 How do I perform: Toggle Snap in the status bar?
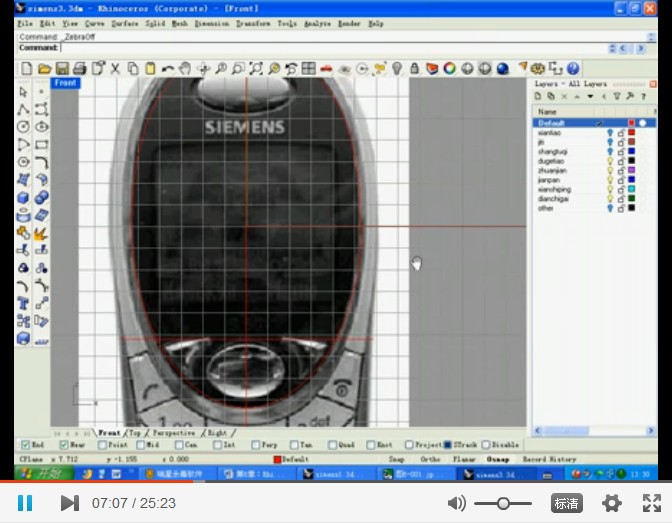396,459
